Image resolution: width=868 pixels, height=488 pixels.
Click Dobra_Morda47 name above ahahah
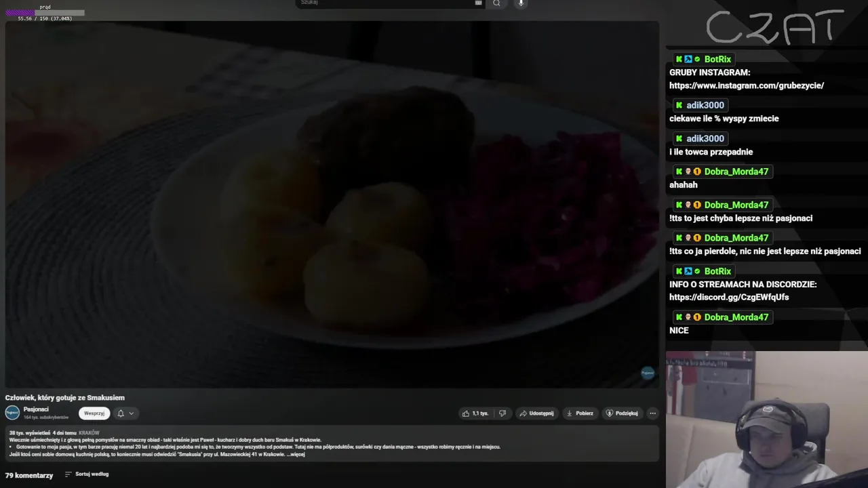[x=736, y=171]
